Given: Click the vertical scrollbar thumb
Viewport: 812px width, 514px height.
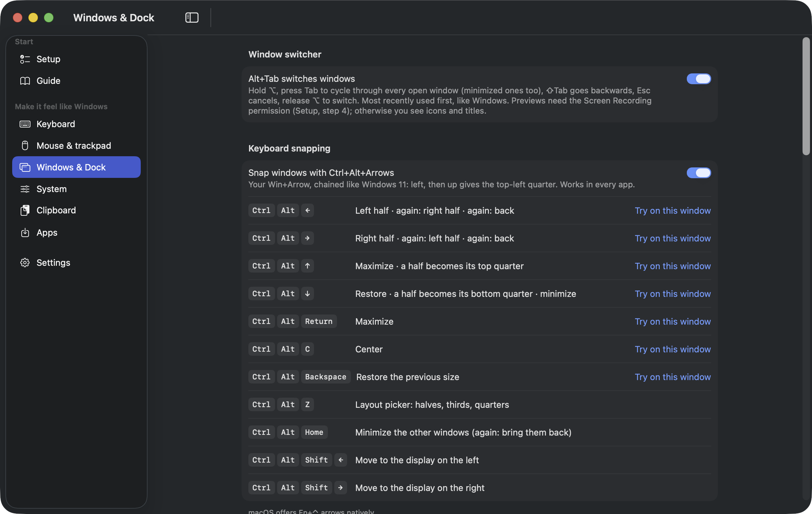Looking at the screenshot, I should [806, 96].
